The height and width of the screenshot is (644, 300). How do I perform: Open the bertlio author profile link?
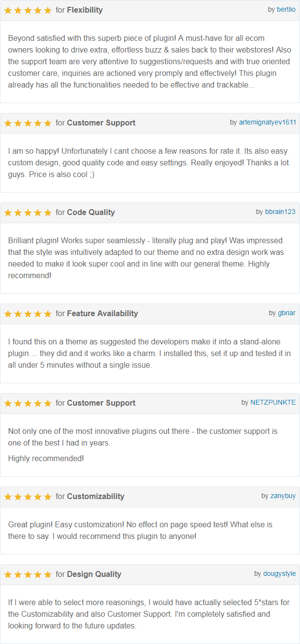click(286, 10)
